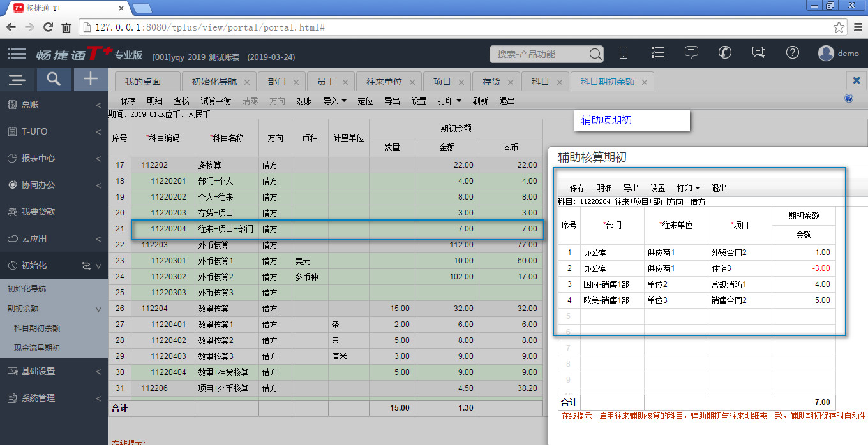This screenshot has height=445, width=868.
Task: Click the browser reload icon
Action: (48, 27)
